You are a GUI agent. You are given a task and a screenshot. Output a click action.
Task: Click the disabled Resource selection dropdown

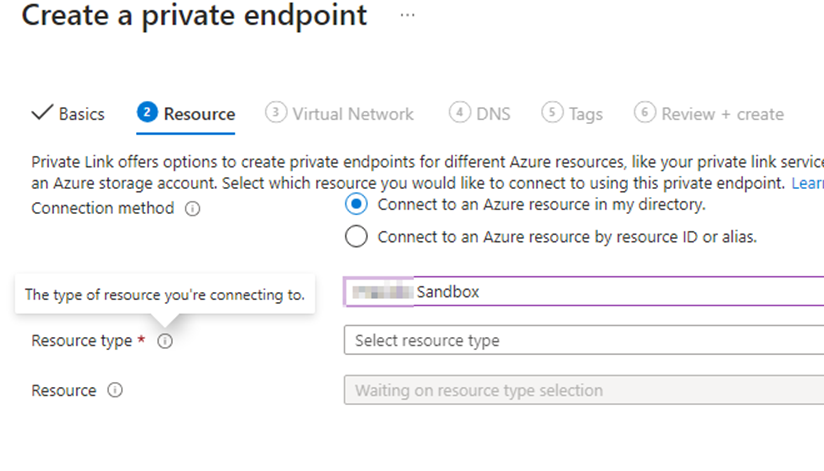pyautogui.click(x=584, y=390)
